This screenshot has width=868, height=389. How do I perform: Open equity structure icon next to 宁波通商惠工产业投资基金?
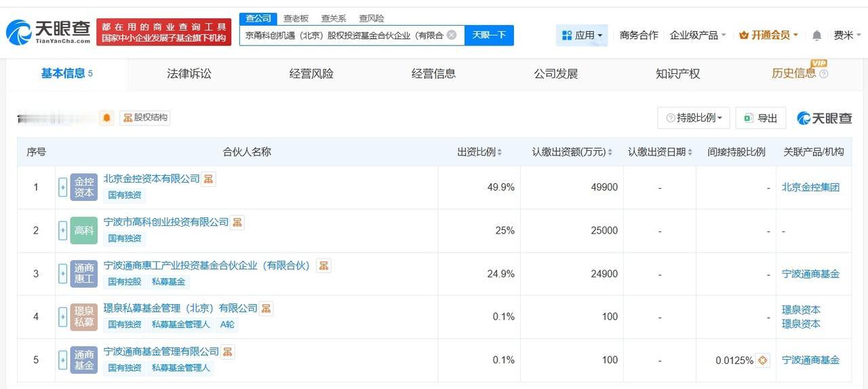[x=323, y=265]
